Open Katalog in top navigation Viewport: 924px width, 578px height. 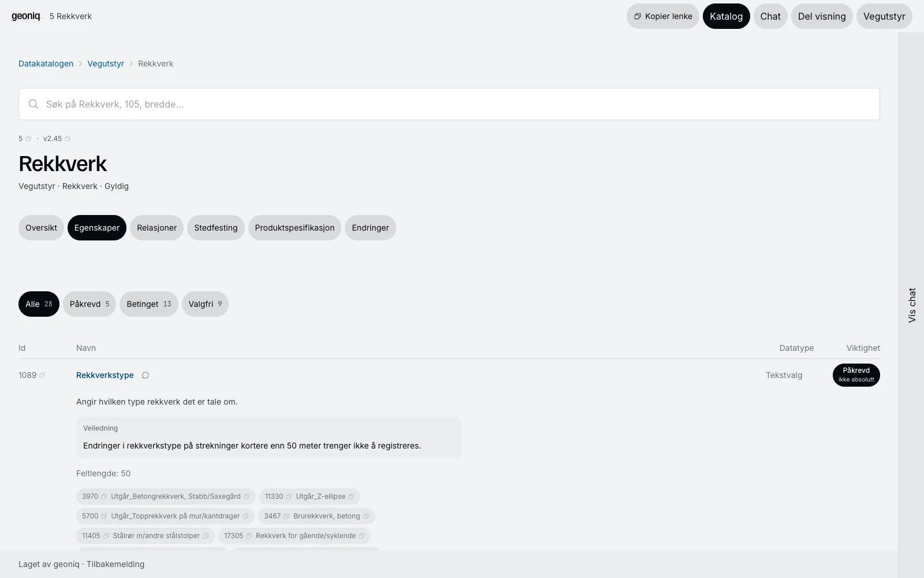(726, 16)
